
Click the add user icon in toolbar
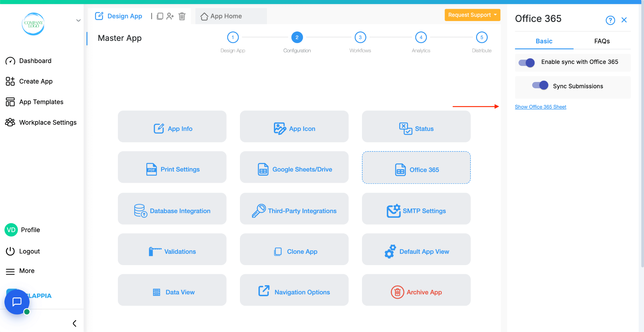(x=170, y=16)
